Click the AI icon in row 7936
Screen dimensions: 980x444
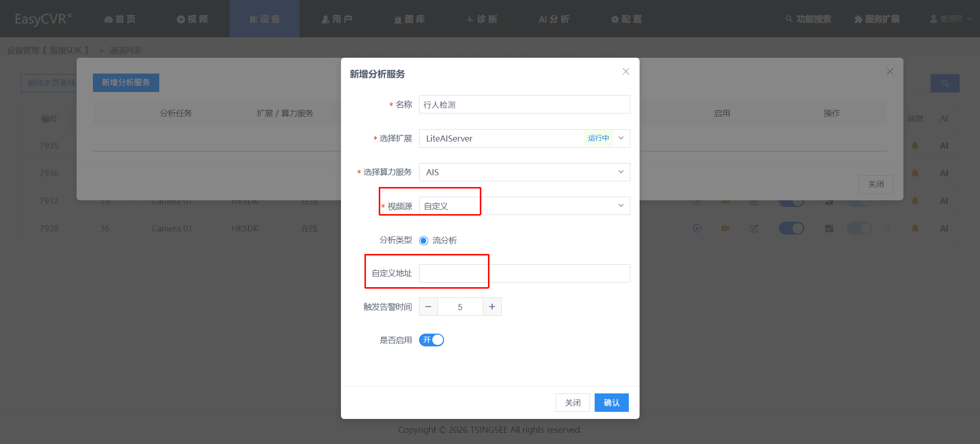click(944, 173)
